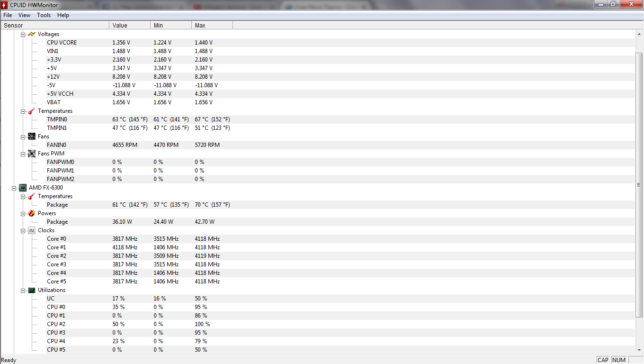This screenshot has width=644, height=364.
Task: Click the Min column header
Action: point(171,25)
